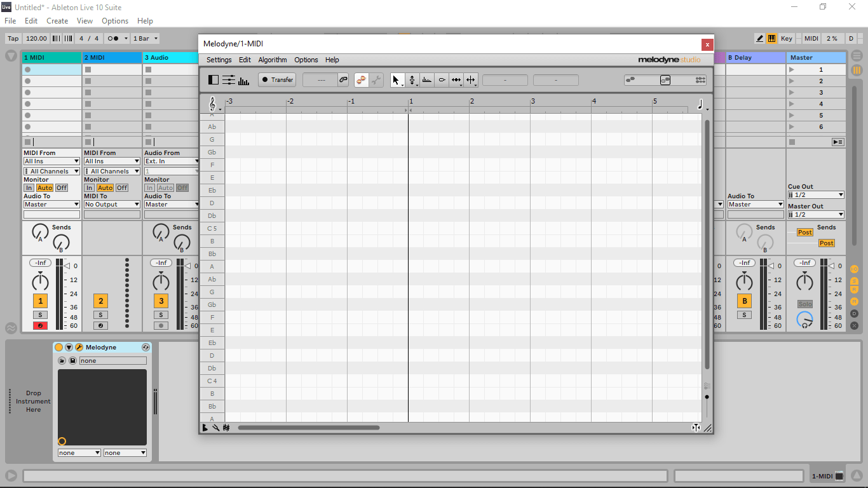Toggle track 1 activator button
The height and width of the screenshot is (488, 868).
[x=40, y=301]
